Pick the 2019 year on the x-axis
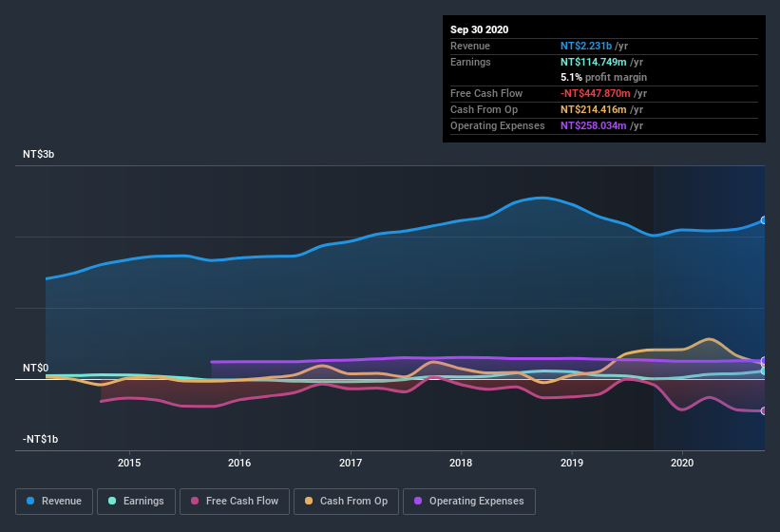Screen dimensions: 780x532 click(x=572, y=463)
